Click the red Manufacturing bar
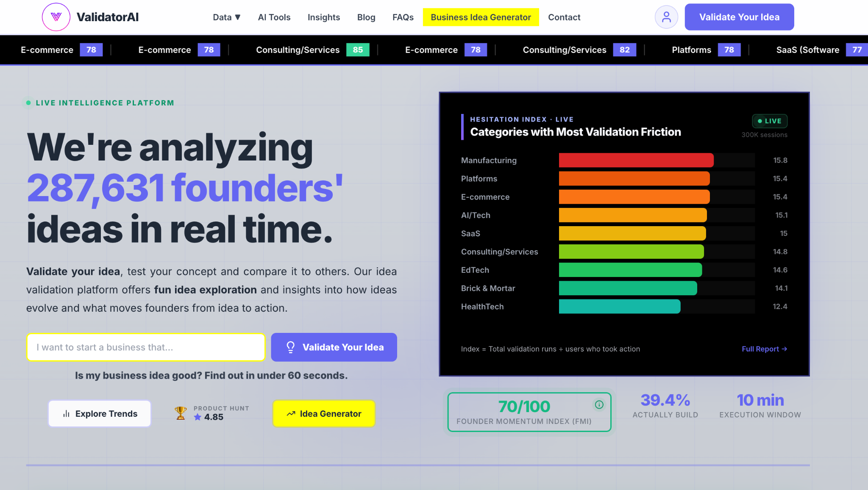The width and height of the screenshot is (868, 490). pos(636,161)
